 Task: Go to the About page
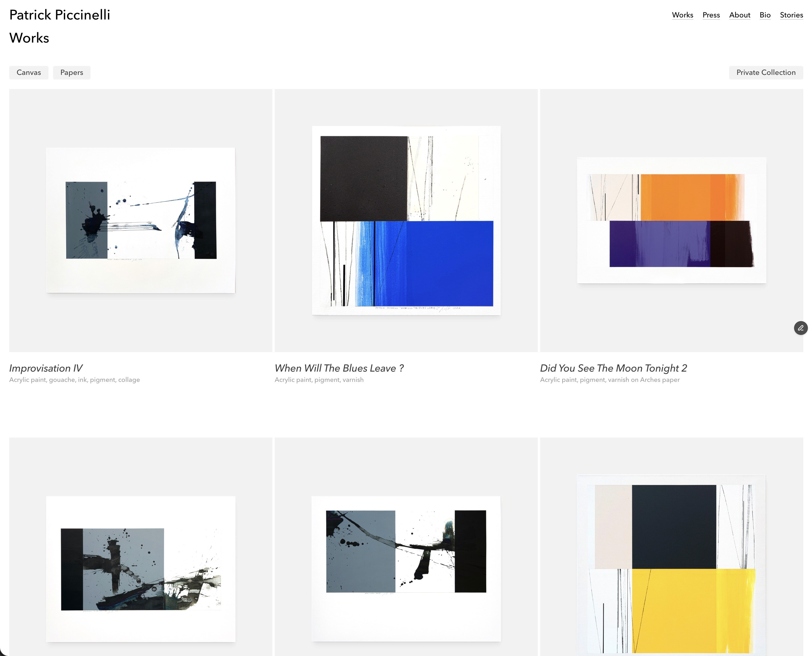739,15
